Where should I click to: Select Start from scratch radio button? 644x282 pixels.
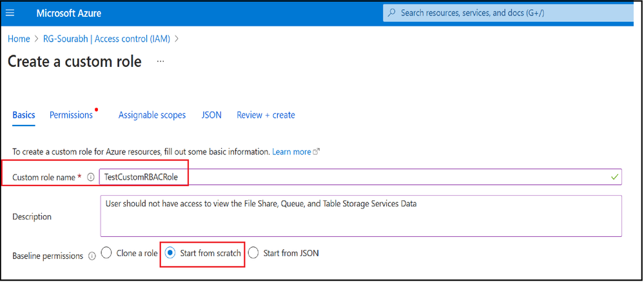(x=170, y=253)
